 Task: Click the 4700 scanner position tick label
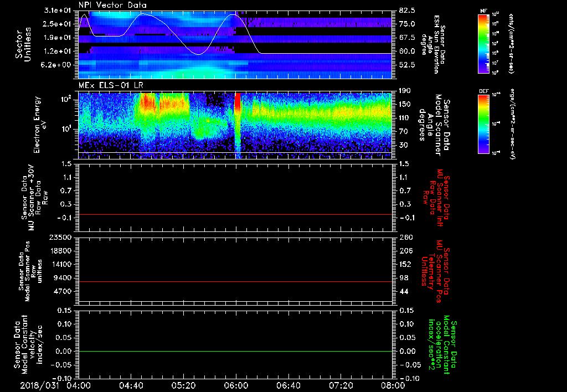[63, 291]
